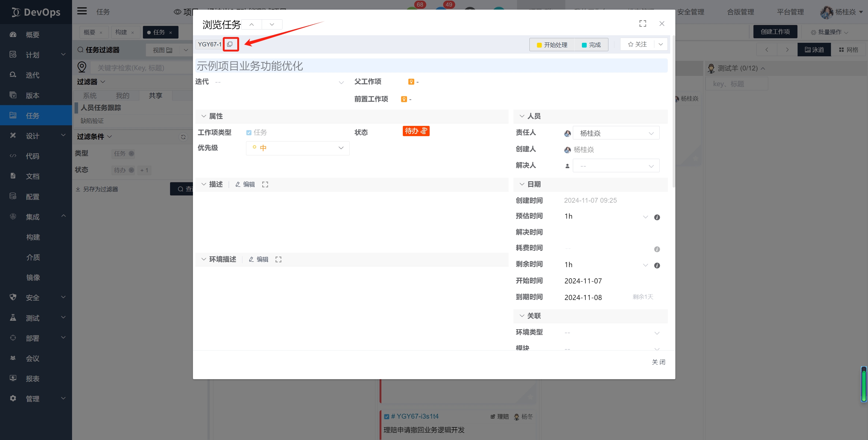Copy the YGY67-1 task key

coord(230,44)
